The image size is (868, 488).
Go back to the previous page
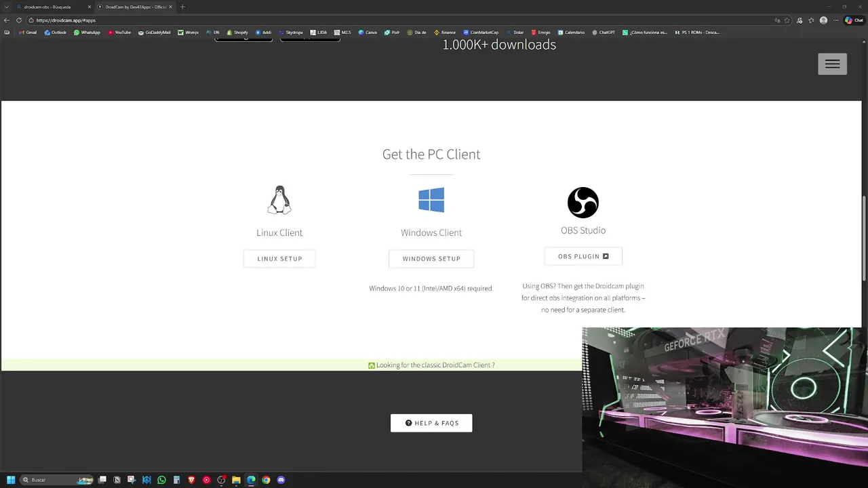7,20
